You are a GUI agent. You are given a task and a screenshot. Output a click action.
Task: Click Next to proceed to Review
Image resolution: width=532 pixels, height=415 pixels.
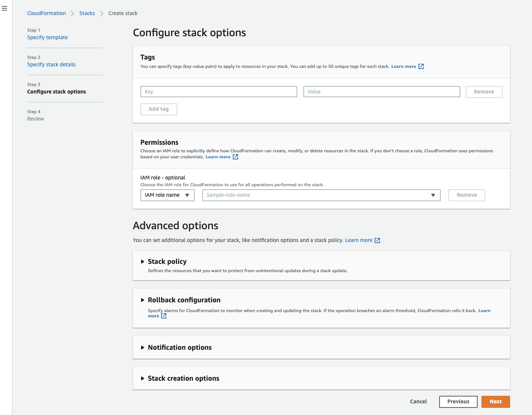[495, 401]
